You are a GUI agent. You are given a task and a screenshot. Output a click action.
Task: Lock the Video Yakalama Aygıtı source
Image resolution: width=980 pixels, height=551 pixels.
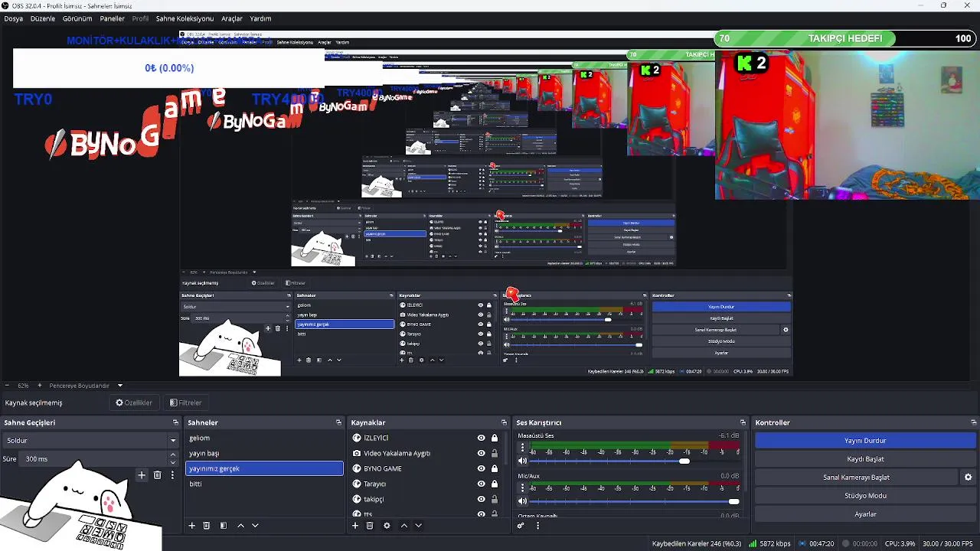coord(495,453)
